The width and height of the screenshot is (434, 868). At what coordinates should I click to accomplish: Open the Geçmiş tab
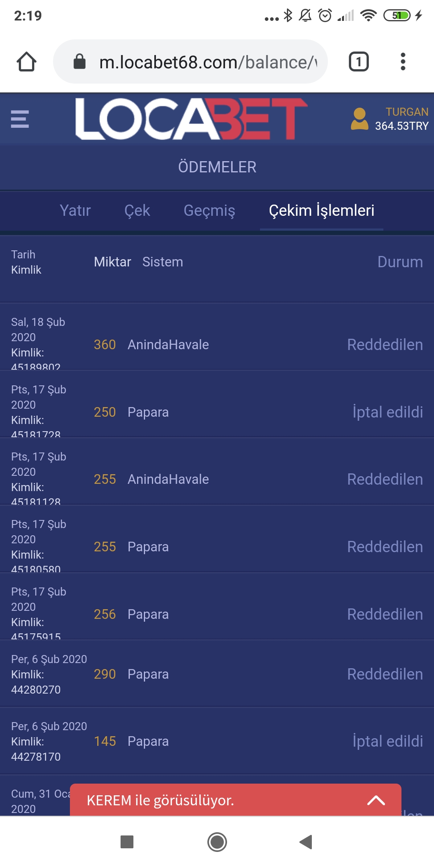[x=209, y=211]
